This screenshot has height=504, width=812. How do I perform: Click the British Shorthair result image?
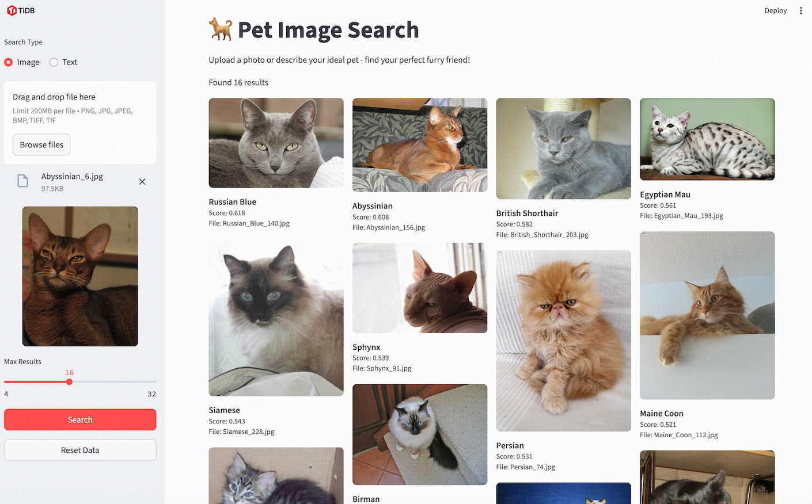coord(563,148)
